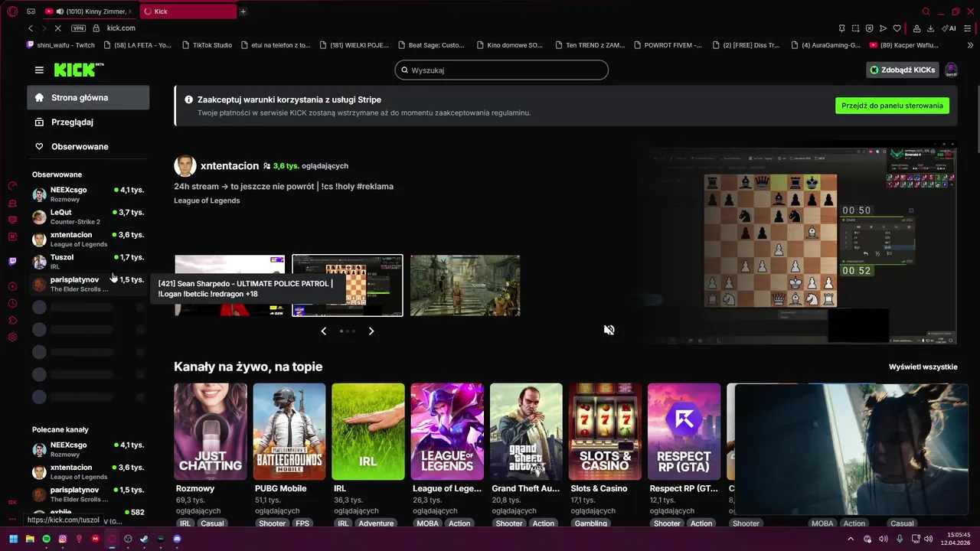Viewport: 980px width, 551px height.
Task: Open the IRL category card
Action: tap(368, 432)
